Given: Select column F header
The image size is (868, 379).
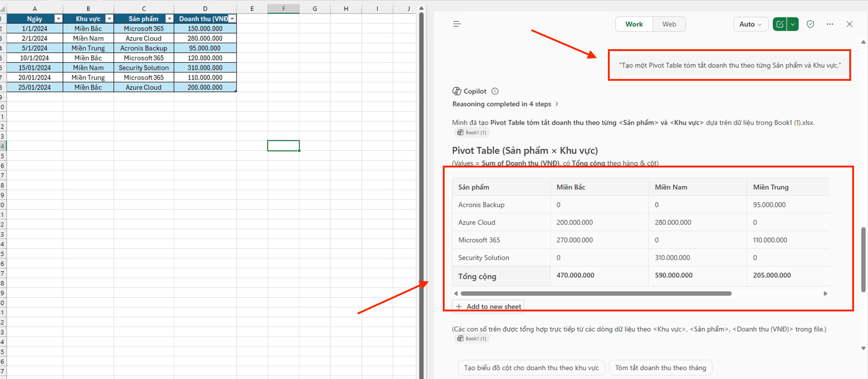Looking at the screenshot, I should coord(283,9).
